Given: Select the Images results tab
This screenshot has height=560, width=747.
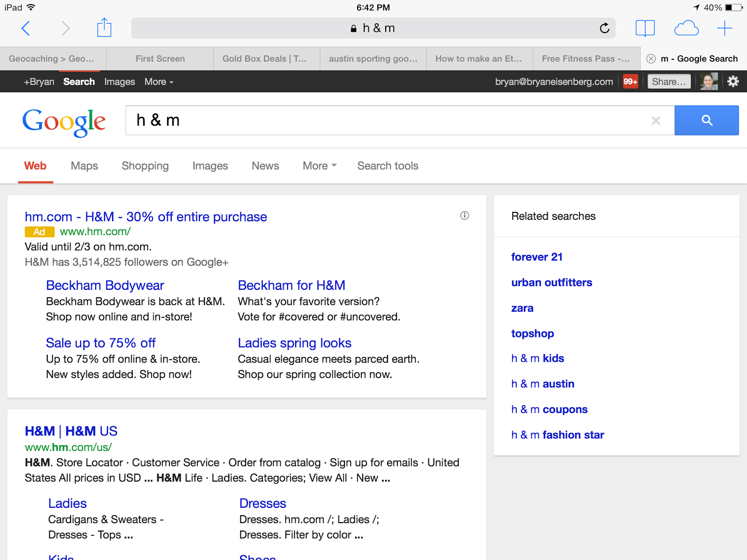Looking at the screenshot, I should click(210, 166).
